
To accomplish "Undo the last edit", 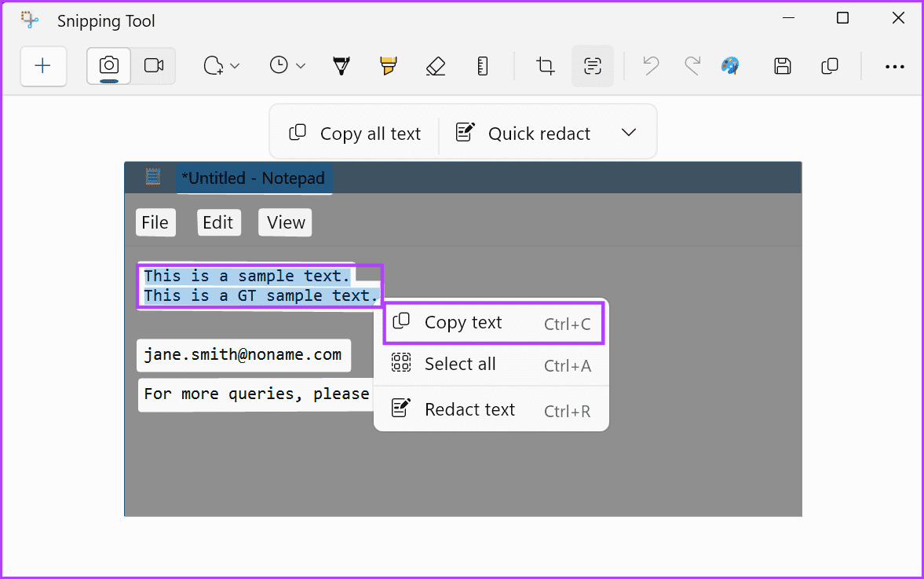I will (x=650, y=66).
